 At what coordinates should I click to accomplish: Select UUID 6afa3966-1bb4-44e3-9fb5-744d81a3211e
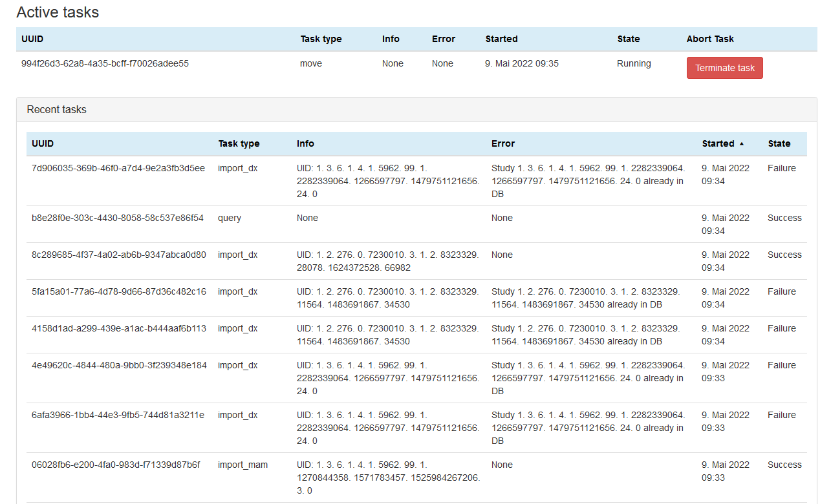coord(118,415)
